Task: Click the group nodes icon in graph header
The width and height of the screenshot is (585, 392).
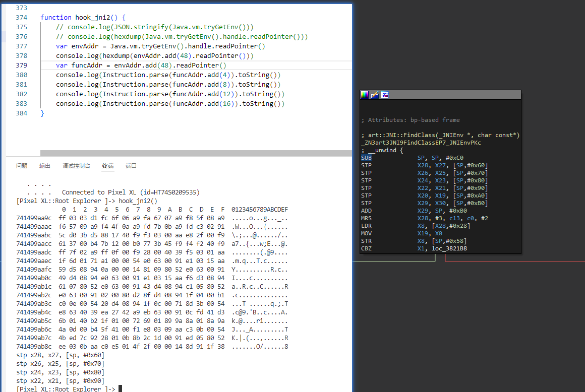Action: (x=384, y=95)
